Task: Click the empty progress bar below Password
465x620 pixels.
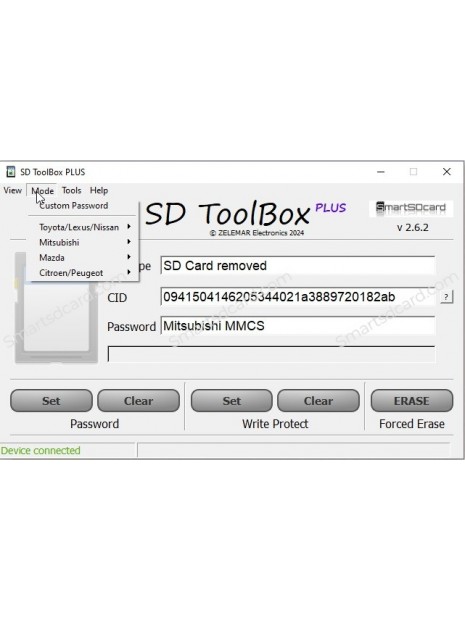Action: 271,354
